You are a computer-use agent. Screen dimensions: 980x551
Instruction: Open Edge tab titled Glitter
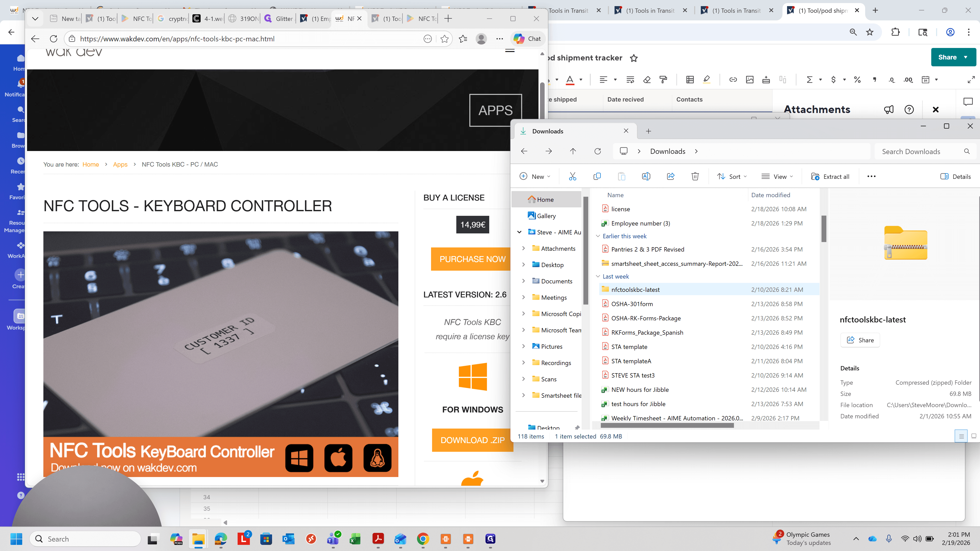[x=279, y=19]
